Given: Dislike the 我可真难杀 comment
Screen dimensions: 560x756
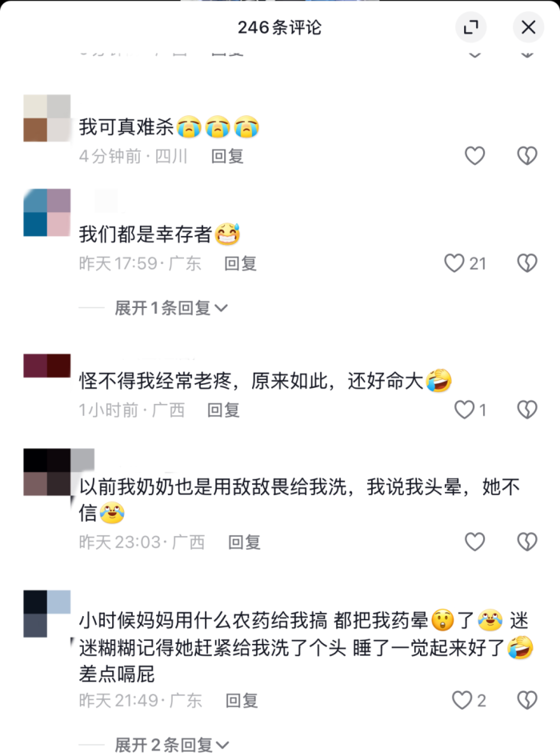Looking at the screenshot, I should [x=526, y=156].
